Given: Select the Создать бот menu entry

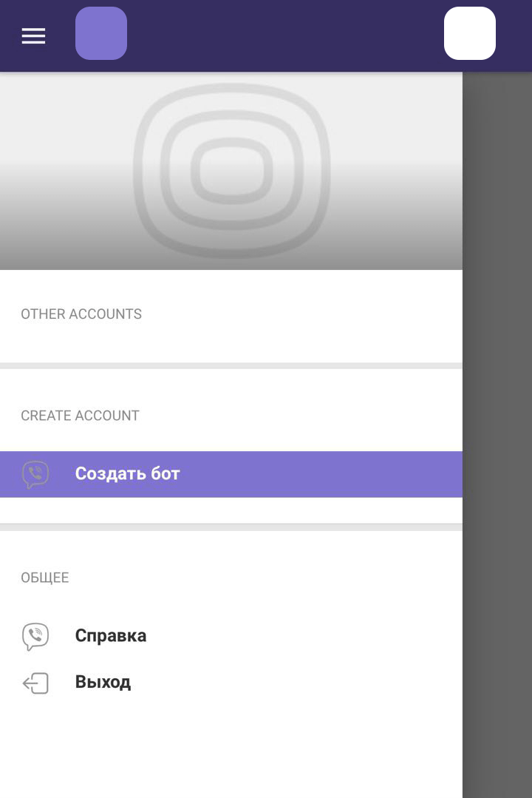Looking at the screenshot, I should pyautogui.click(x=231, y=474).
